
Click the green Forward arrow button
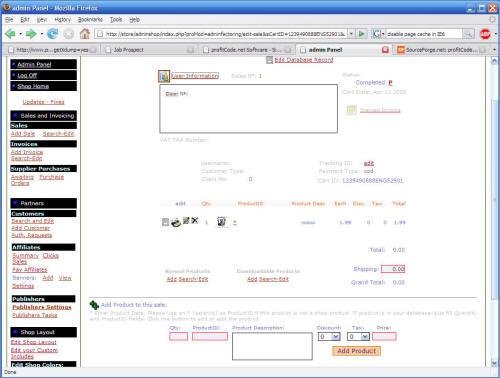[31, 34]
